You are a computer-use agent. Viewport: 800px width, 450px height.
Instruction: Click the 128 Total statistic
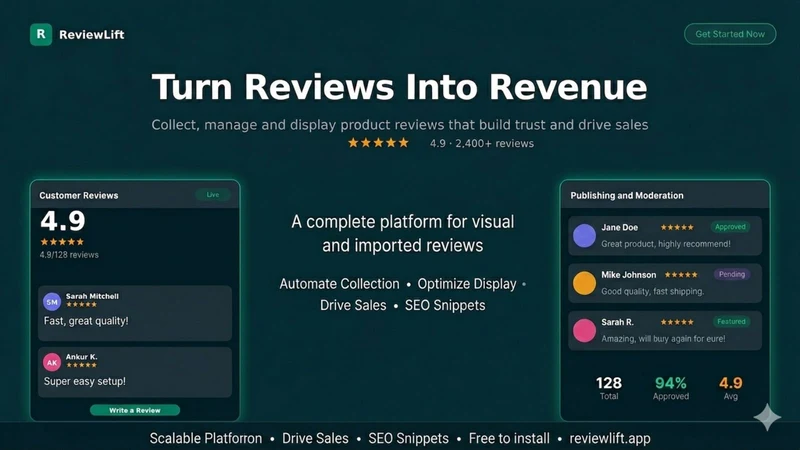[x=609, y=388]
